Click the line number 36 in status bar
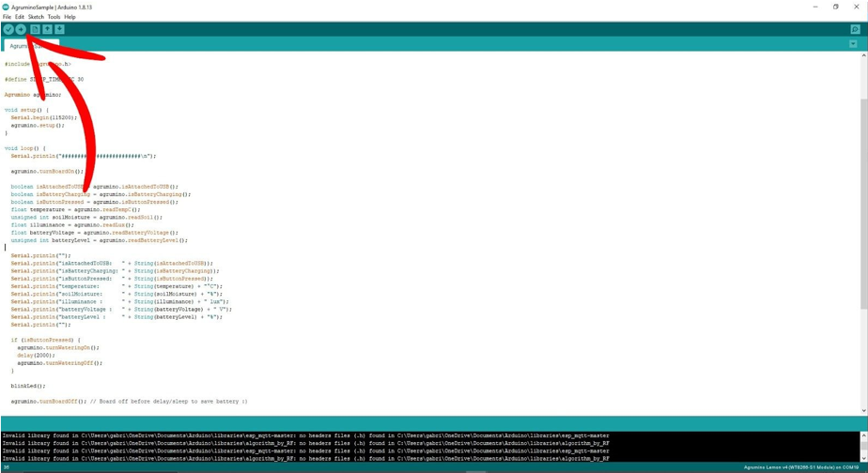The image size is (868, 473). [6, 467]
